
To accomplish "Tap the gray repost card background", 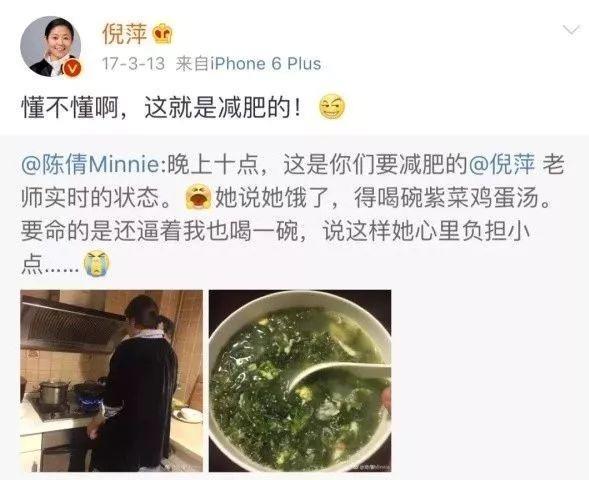I will pos(488,376).
